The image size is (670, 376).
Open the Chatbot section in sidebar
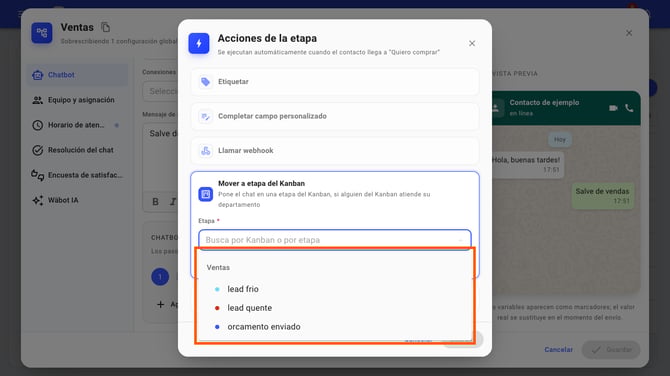[x=77, y=75]
